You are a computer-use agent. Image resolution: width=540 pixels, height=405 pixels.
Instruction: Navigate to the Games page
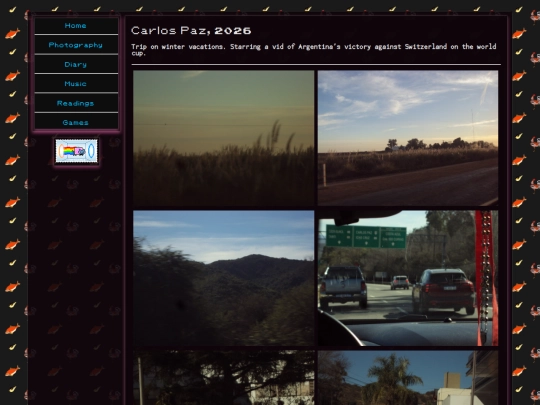click(x=76, y=122)
